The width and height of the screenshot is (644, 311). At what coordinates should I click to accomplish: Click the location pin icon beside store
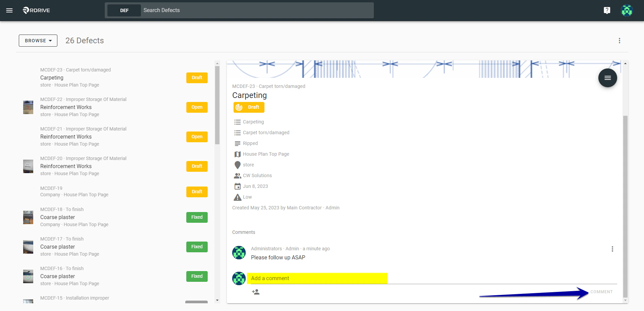point(237,165)
